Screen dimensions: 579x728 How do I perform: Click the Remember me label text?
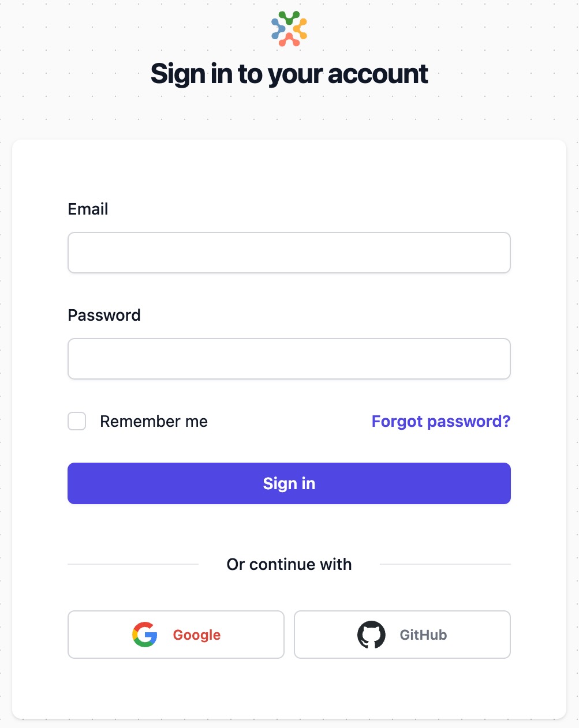click(153, 421)
